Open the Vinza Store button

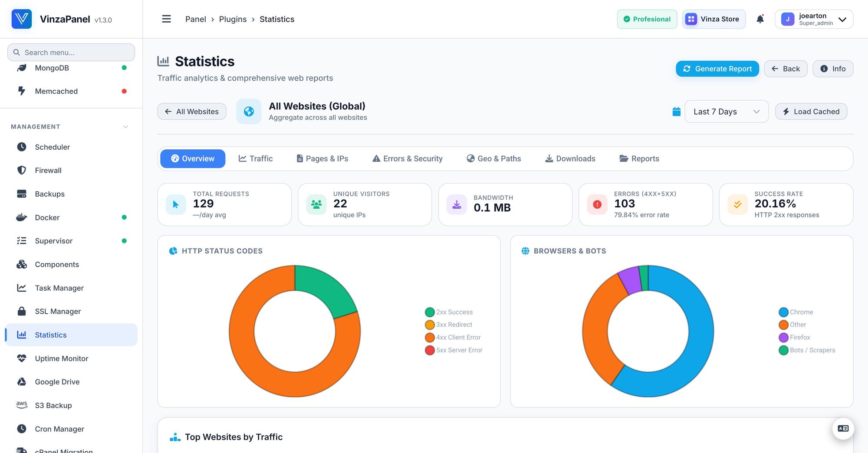[x=714, y=19]
